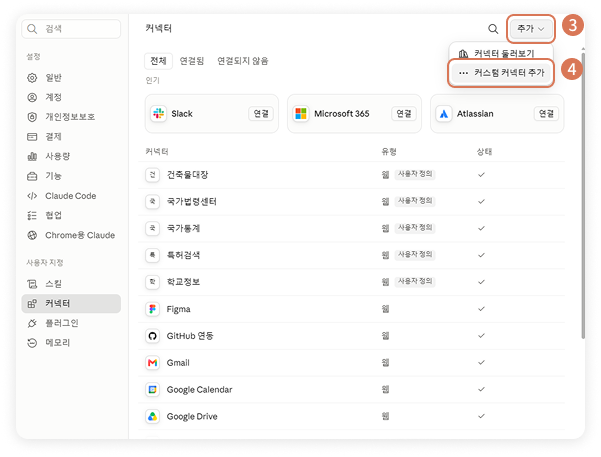The width and height of the screenshot is (601, 457).
Task: Open Chrome용 Claude icon in sidebar
Action: click(32, 235)
